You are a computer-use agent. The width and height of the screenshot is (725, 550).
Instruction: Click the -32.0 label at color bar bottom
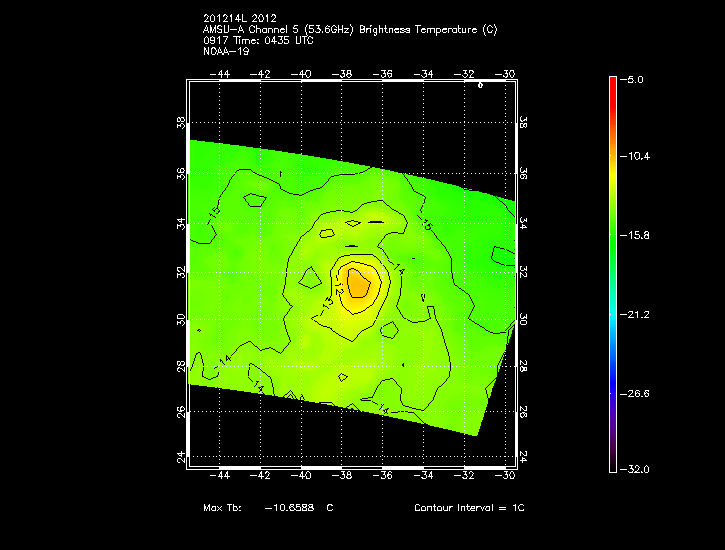tap(636, 469)
